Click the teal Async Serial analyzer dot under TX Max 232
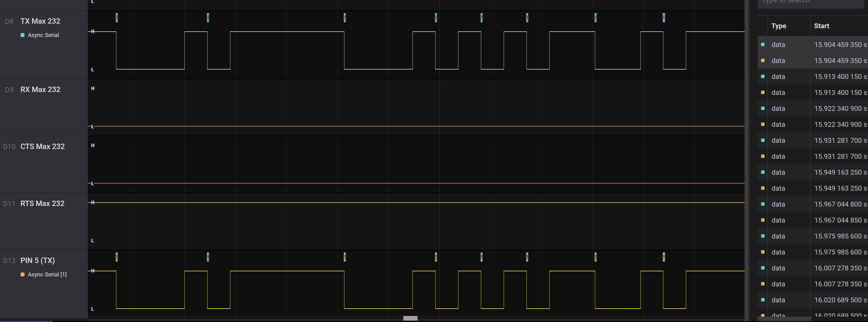Viewport: 868px width, 322px height. click(23, 35)
